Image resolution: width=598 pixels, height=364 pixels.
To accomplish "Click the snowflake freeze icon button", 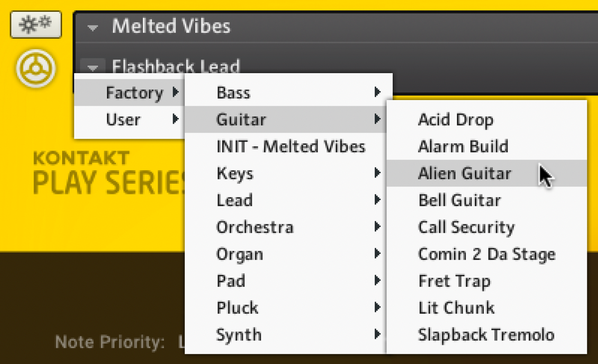I will (36, 24).
